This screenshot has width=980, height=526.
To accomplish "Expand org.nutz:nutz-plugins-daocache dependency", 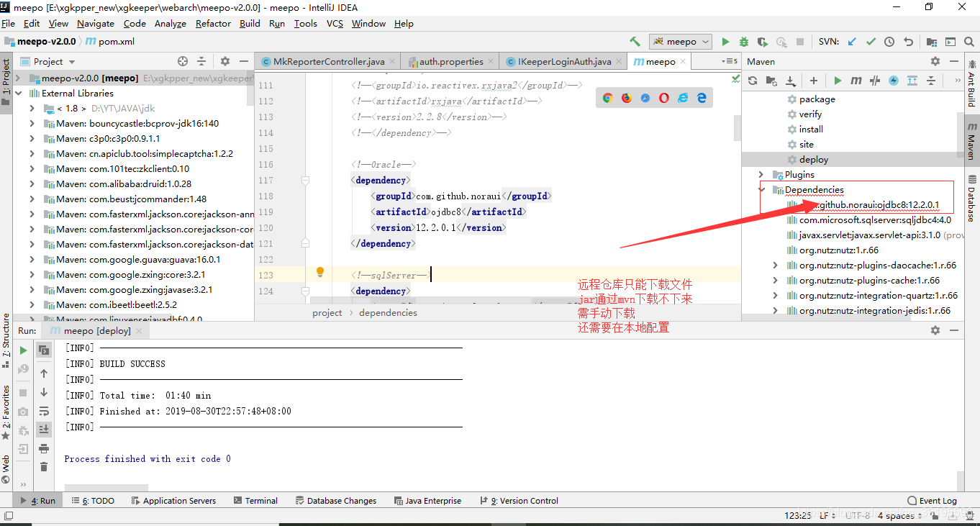I will (x=775, y=266).
